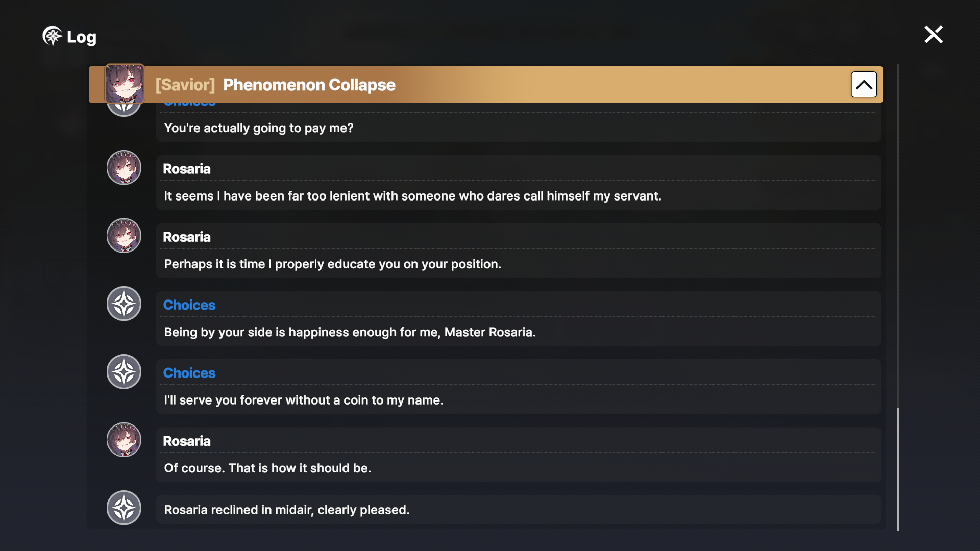Click star icon beside "Rosaria reclined in midair" narration
This screenshot has height=551, width=980.
[124, 508]
